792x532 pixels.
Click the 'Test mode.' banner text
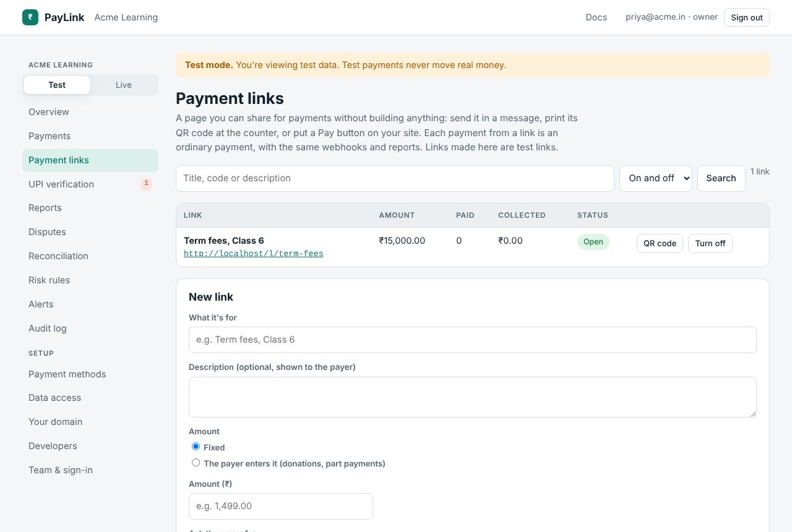point(209,65)
